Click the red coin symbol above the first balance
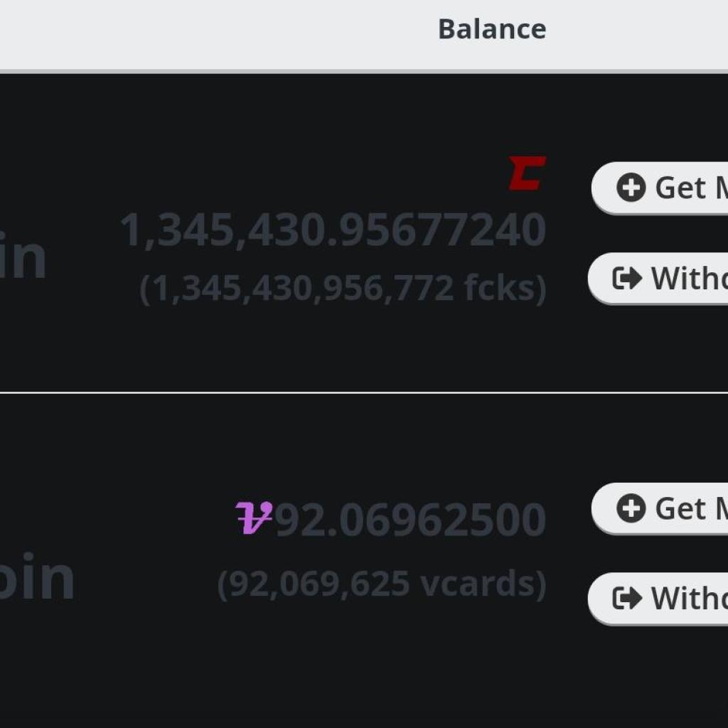 (x=528, y=173)
